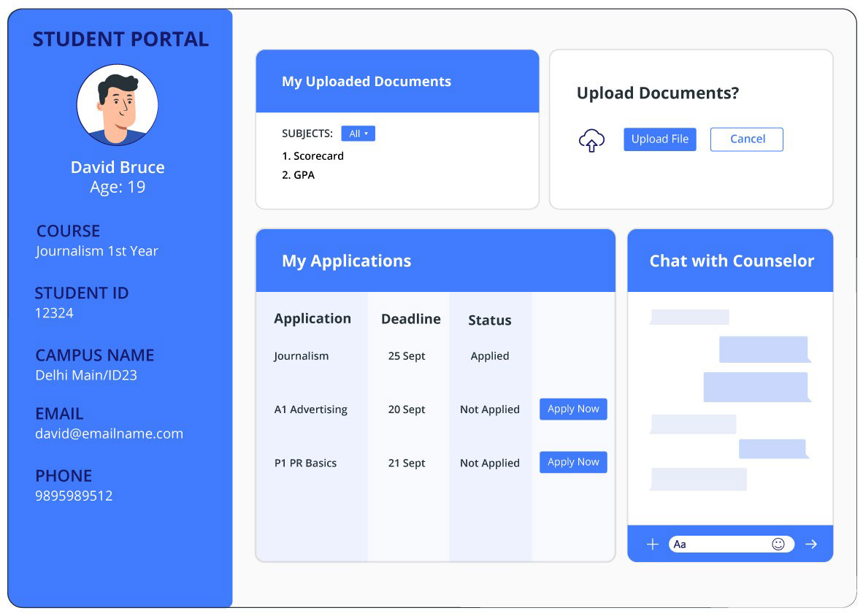
Task: Click the Deadline column header
Action: pyautogui.click(x=411, y=319)
